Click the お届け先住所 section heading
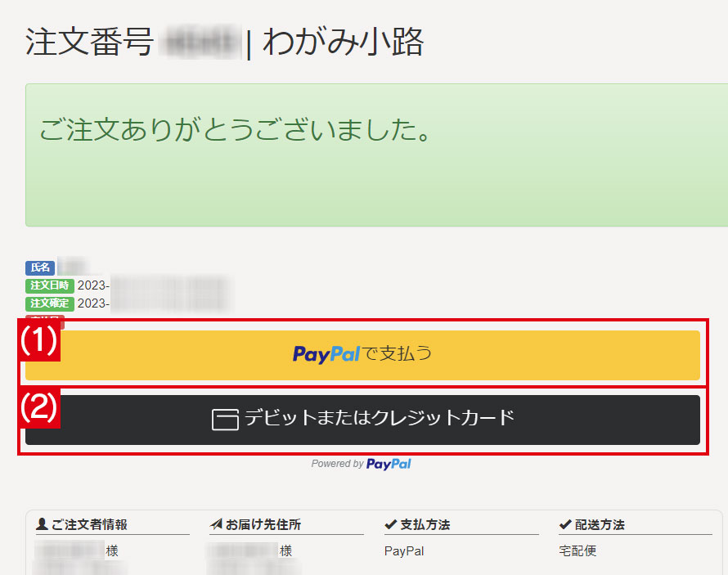Viewport: 728px width, 575px height. [263, 524]
